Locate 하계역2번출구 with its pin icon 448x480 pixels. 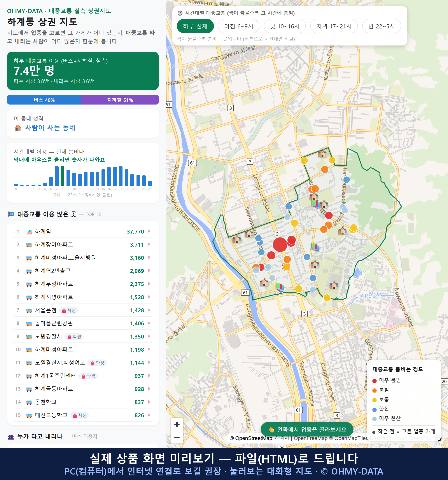[149, 271]
